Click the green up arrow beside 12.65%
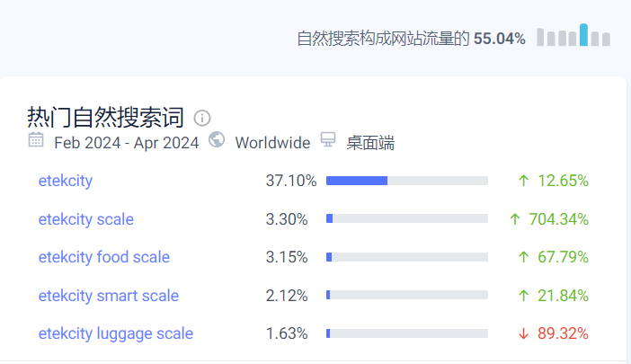The height and width of the screenshot is (364, 631). [523, 181]
